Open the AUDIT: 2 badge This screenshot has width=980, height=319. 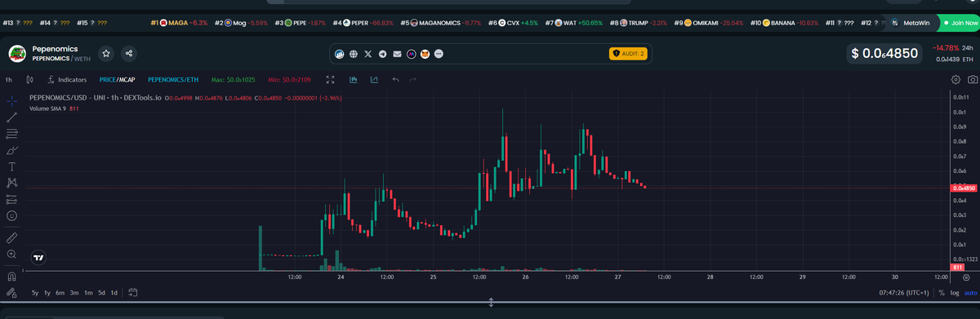[628, 54]
